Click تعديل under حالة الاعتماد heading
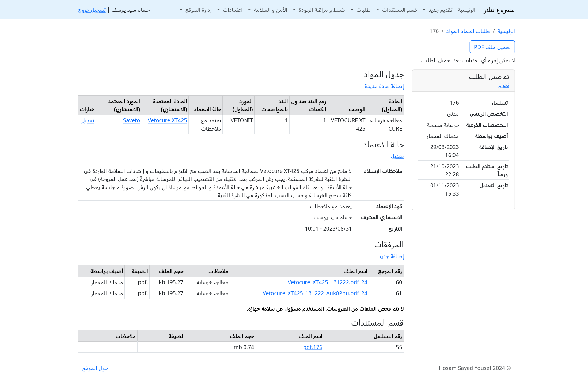 [x=397, y=156]
